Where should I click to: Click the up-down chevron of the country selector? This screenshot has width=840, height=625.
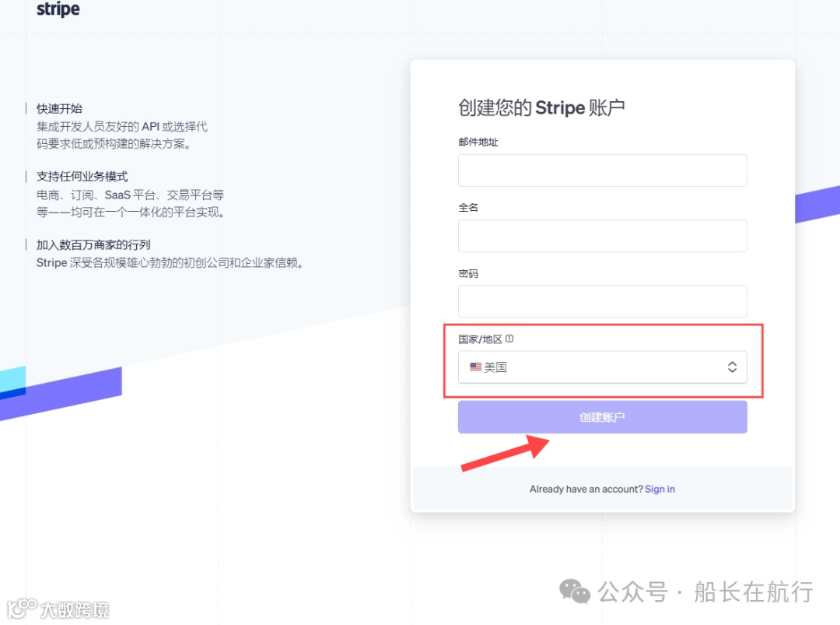[732, 367]
